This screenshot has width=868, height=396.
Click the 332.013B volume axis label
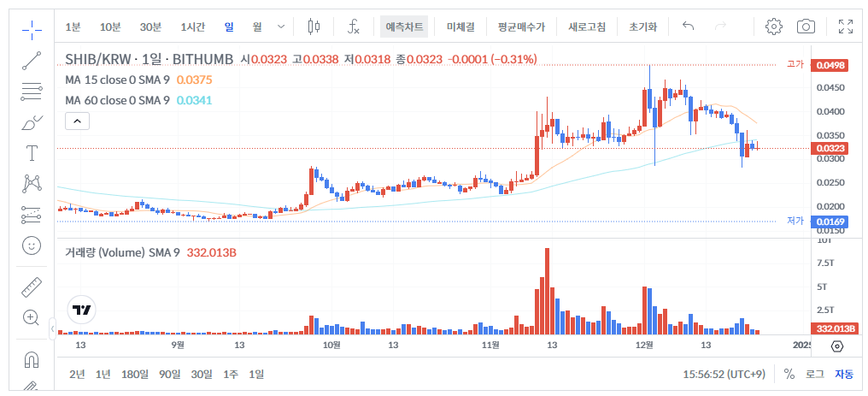(x=835, y=329)
